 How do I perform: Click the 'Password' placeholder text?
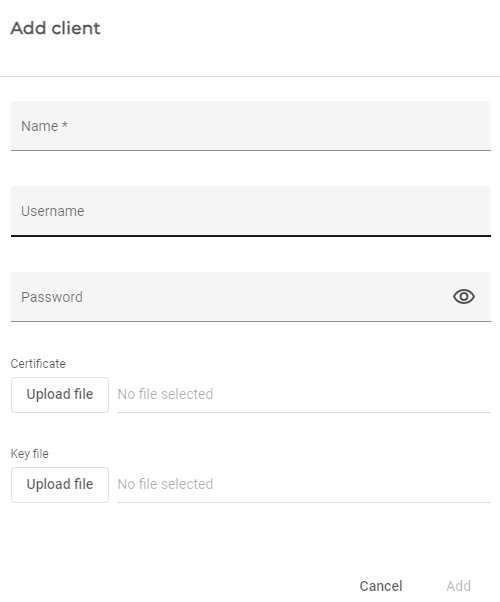(52, 297)
